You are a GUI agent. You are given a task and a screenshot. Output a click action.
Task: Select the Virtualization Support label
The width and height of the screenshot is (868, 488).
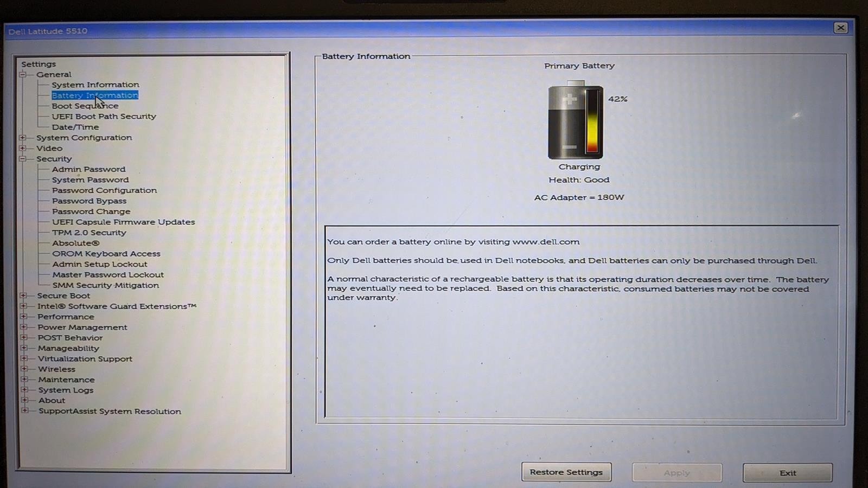[85, 358]
